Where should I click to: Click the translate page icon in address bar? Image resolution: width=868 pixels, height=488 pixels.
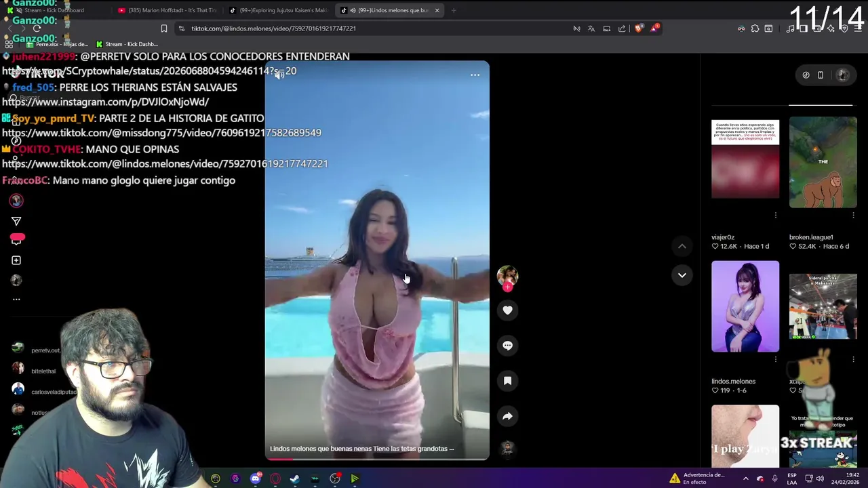point(591,28)
